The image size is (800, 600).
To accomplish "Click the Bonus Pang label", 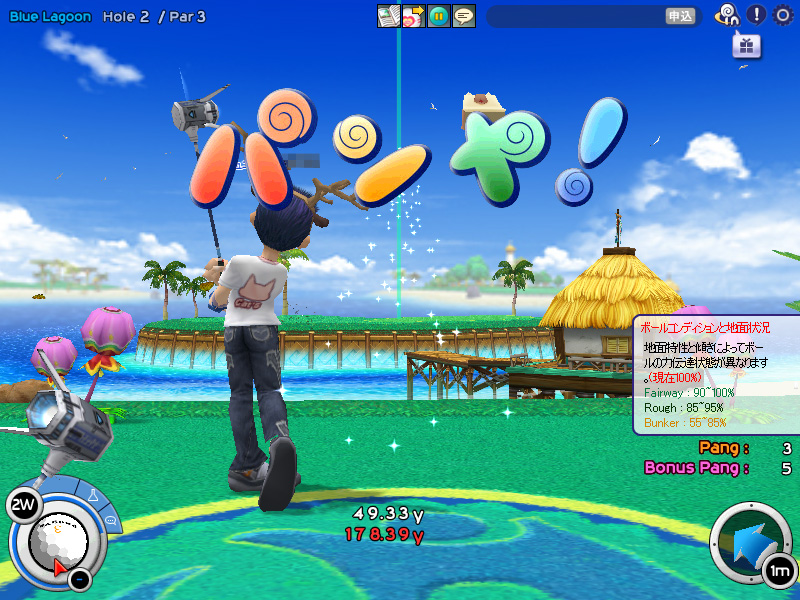I will click(x=696, y=468).
